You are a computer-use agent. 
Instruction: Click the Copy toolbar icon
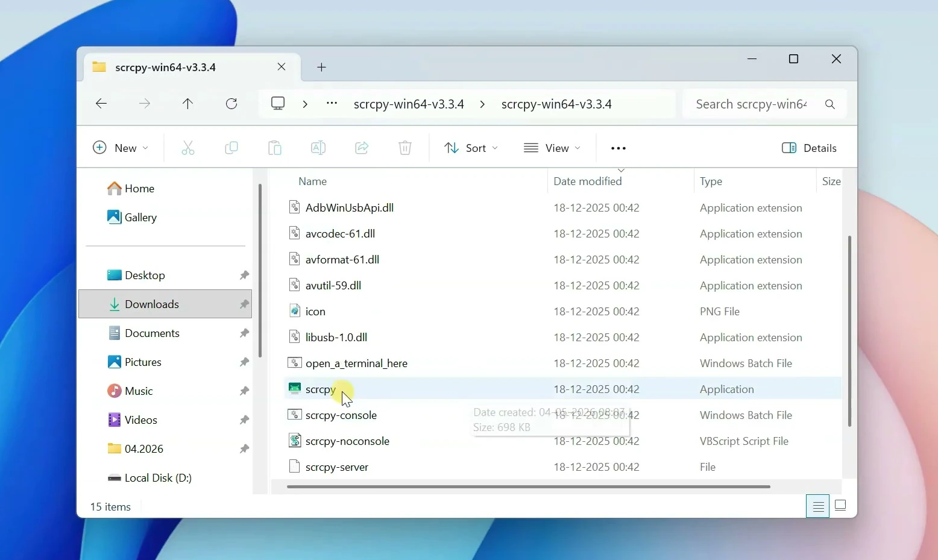click(231, 148)
